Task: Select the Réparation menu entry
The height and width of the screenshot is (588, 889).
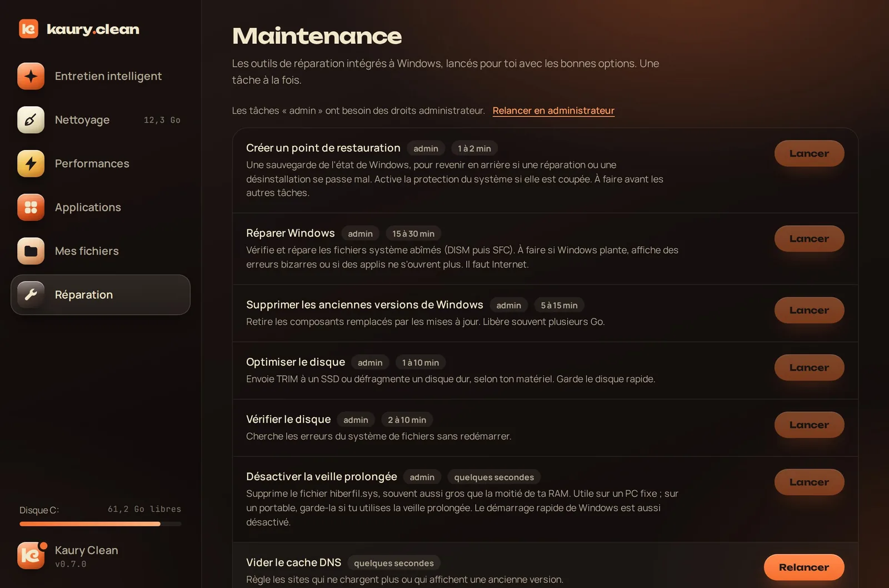Action: tap(101, 295)
